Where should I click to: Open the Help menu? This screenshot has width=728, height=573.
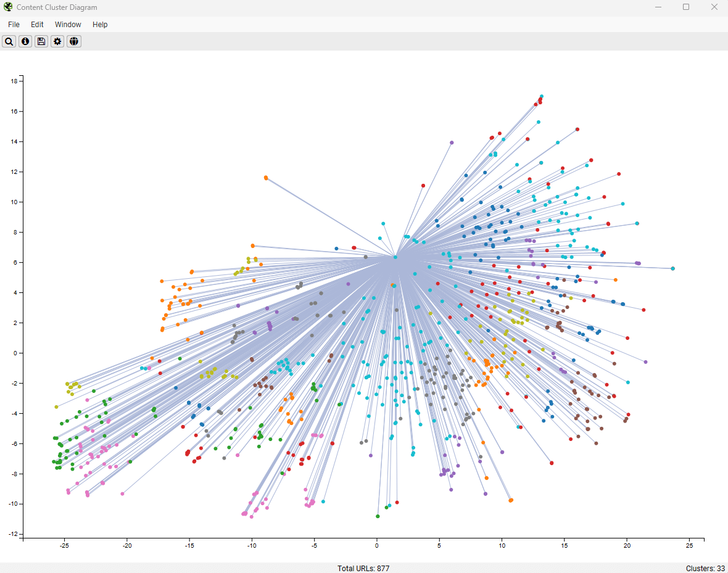(100, 25)
